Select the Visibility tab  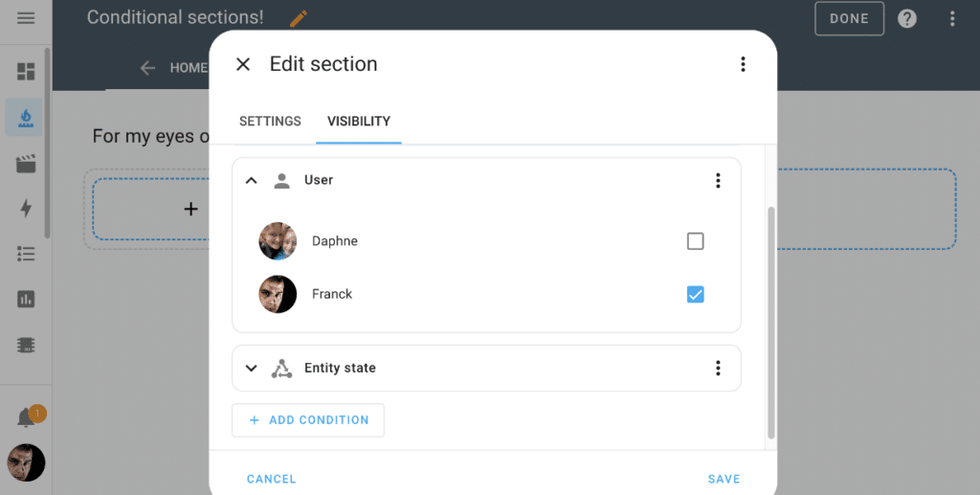[359, 122]
